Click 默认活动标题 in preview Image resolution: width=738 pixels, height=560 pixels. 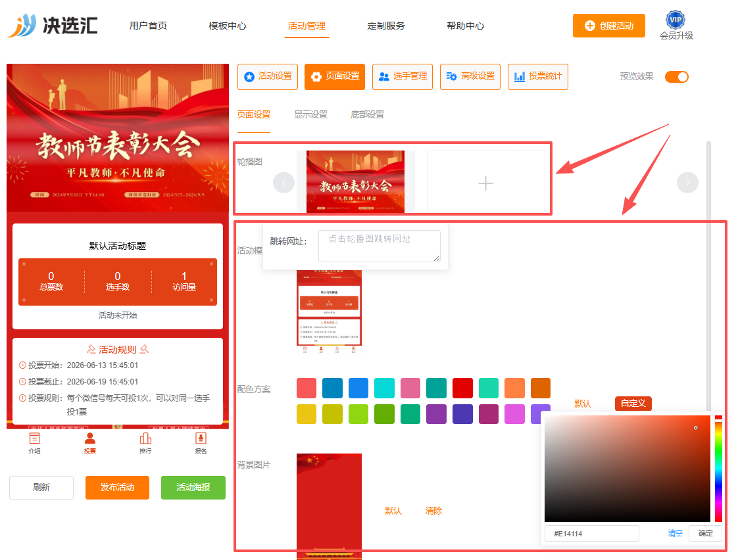118,246
